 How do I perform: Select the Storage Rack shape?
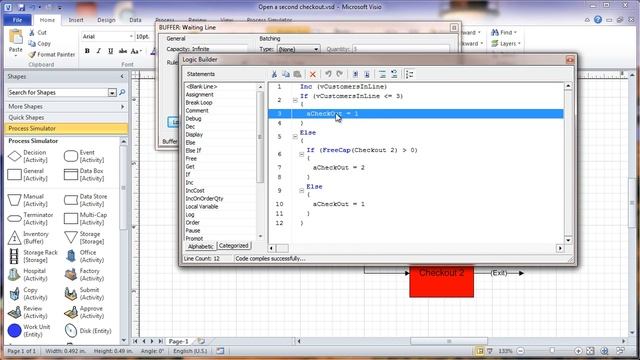(33, 256)
